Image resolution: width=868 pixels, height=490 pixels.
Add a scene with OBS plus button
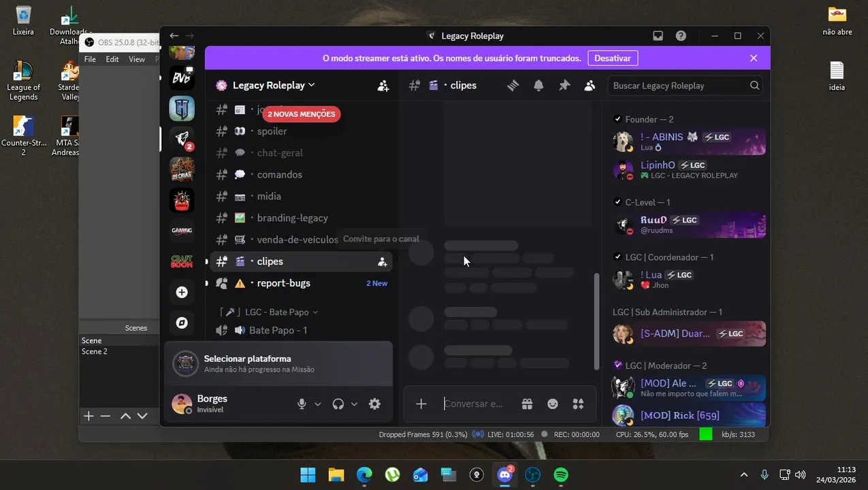point(89,416)
